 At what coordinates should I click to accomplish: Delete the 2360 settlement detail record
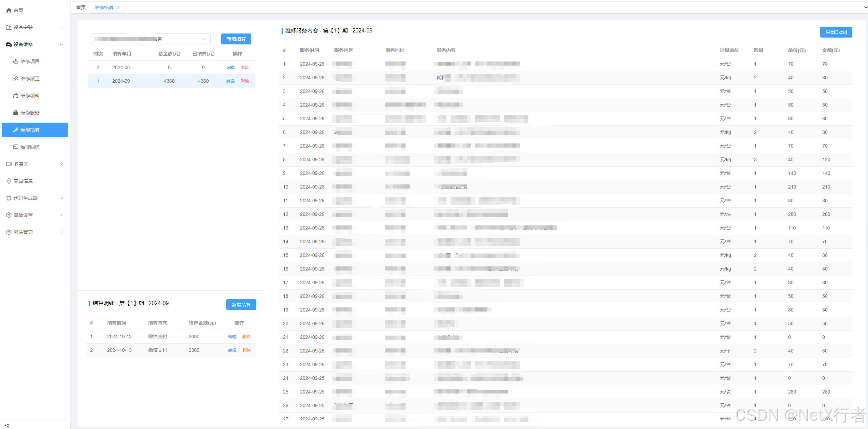(x=246, y=350)
